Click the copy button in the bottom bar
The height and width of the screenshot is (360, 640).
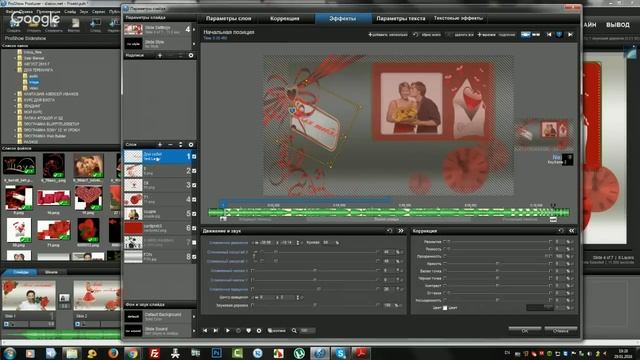point(276,330)
